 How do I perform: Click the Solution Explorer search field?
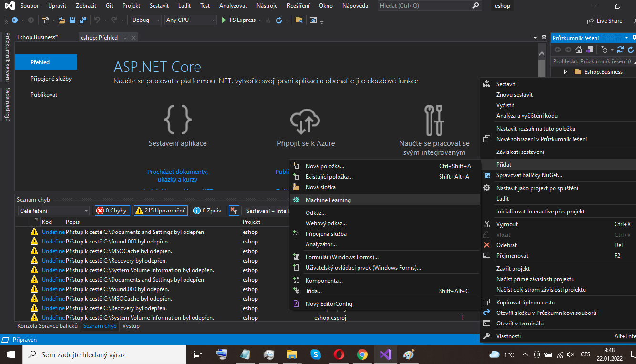pyautogui.click(x=593, y=61)
